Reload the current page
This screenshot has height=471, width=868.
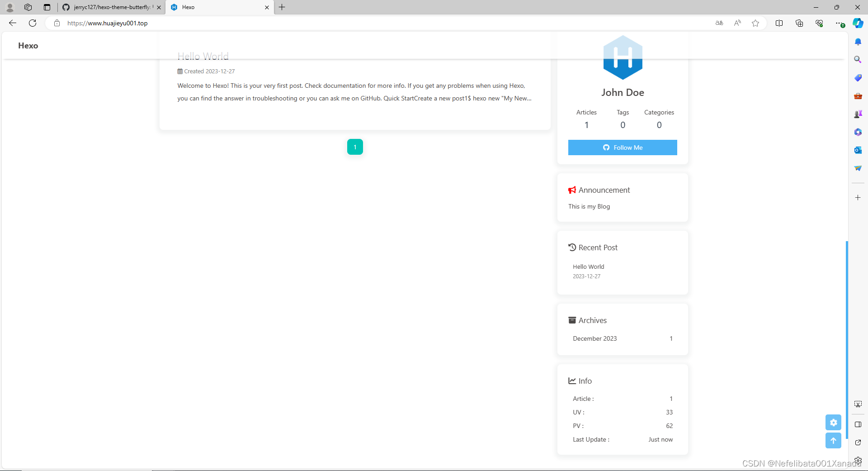click(33, 23)
